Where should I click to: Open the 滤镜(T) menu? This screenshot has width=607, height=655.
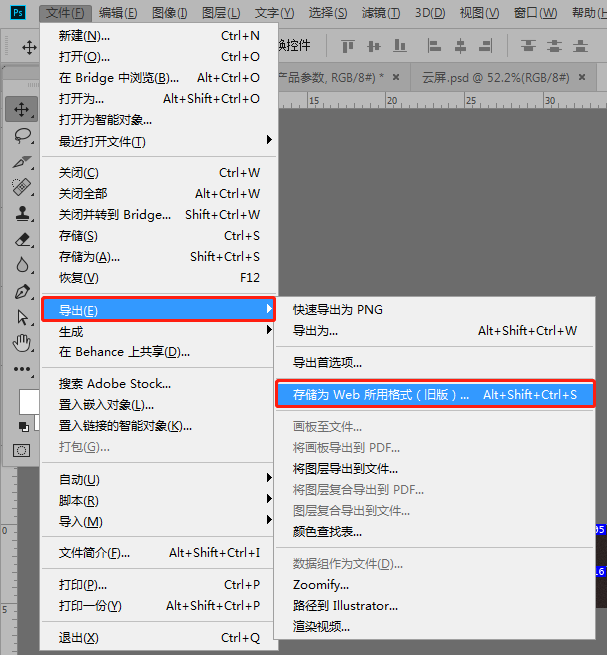[381, 13]
